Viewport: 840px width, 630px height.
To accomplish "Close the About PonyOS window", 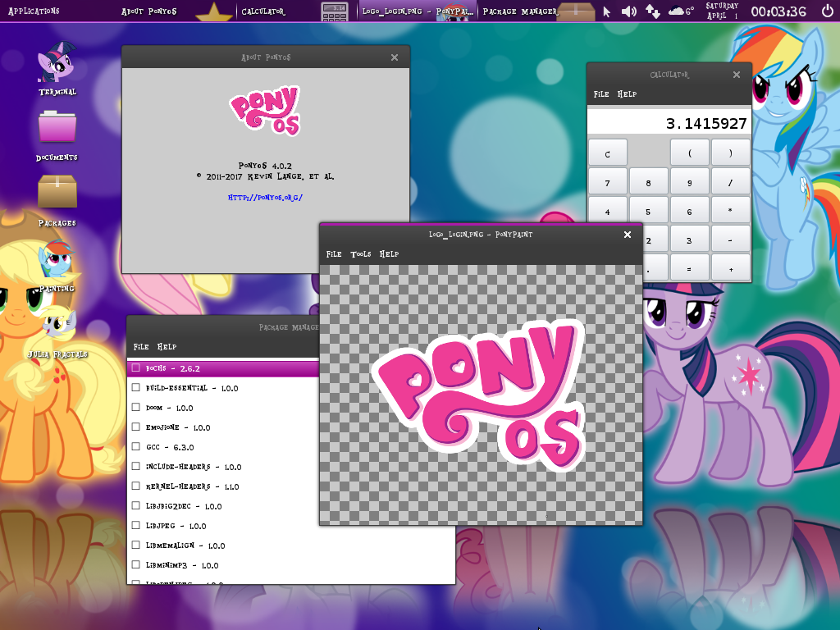I will point(395,57).
